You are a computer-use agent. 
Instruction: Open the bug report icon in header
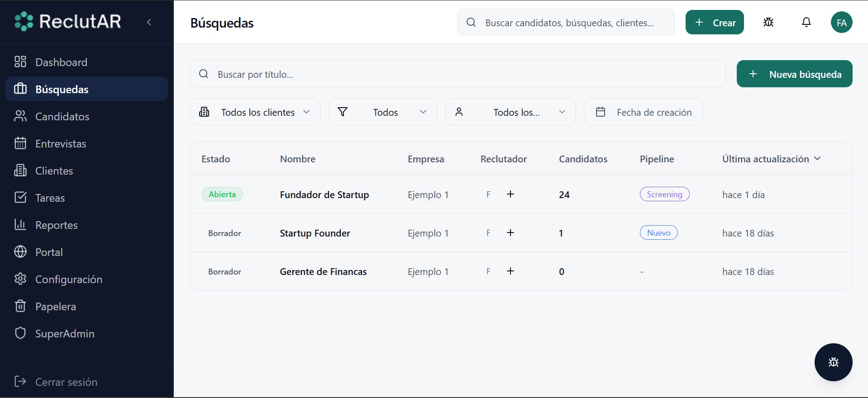coord(768,22)
